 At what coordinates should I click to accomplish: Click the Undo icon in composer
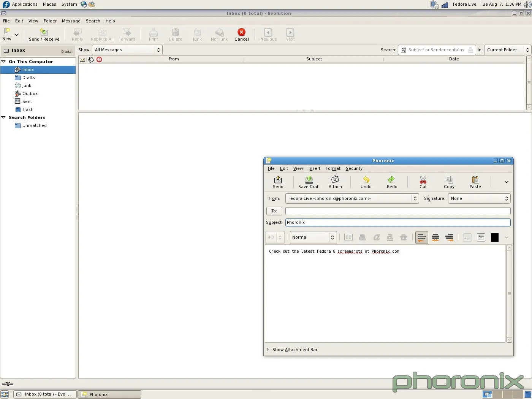click(x=366, y=179)
